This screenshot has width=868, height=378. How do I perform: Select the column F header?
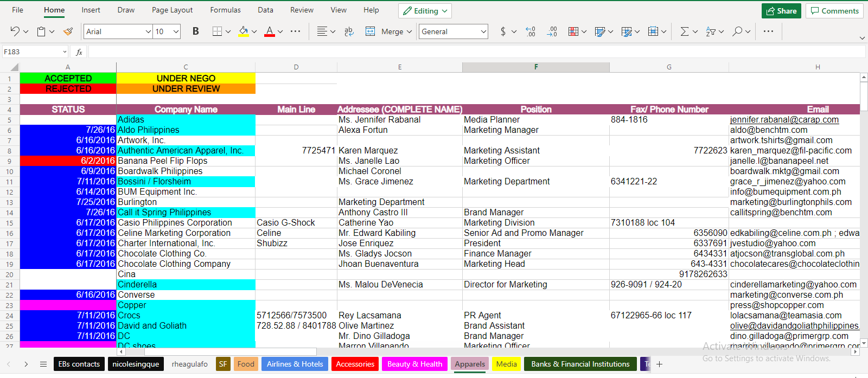pos(535,67)
